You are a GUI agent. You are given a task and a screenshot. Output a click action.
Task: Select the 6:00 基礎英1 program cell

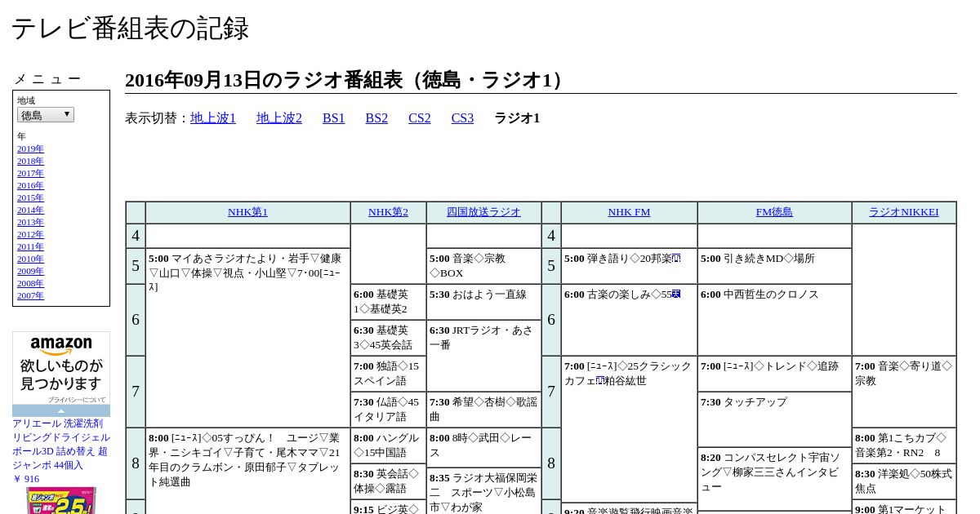[x=388, y=302]
